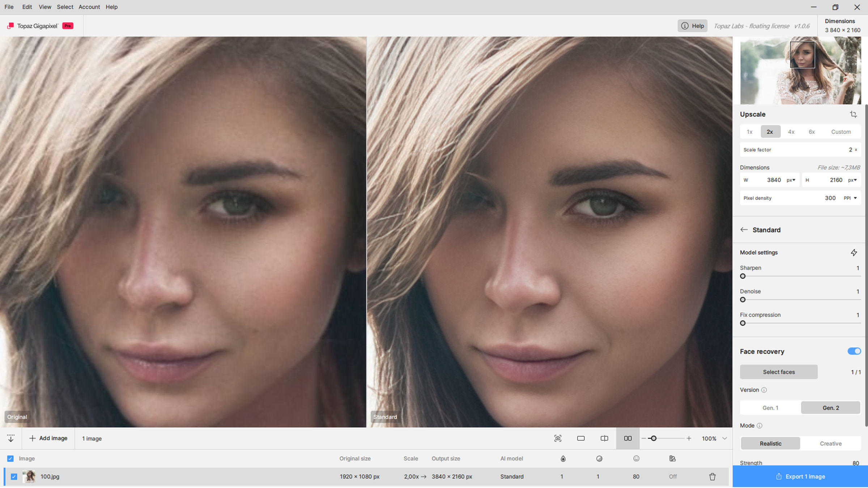The height and width of the screenshot is (488, 868).
Task: Select the snapshot comparison icon above filmstrip
Action: pyautogui.click(x=558, y=438)
